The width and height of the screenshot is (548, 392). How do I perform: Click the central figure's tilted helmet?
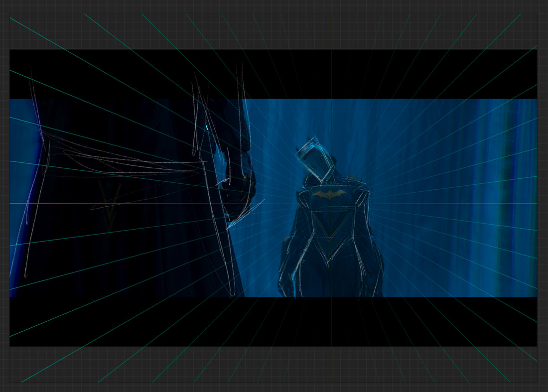click(x=313, y=159)
